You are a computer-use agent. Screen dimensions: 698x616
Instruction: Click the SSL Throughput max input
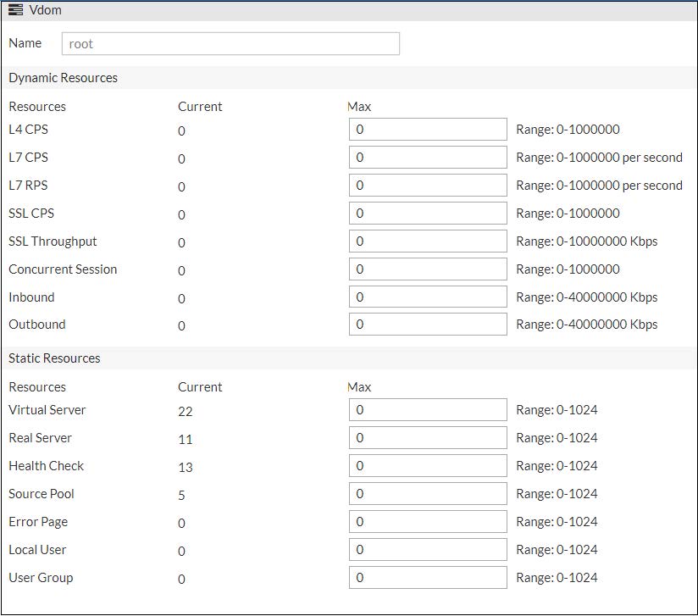428,241
